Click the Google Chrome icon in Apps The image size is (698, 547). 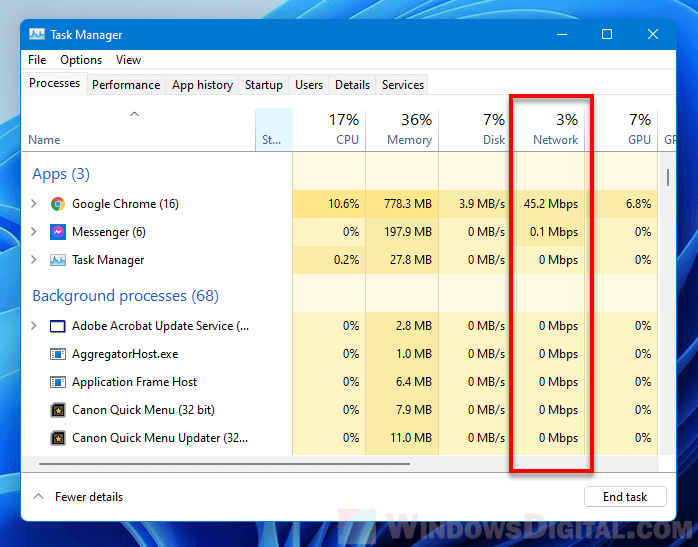coord(58,204)
